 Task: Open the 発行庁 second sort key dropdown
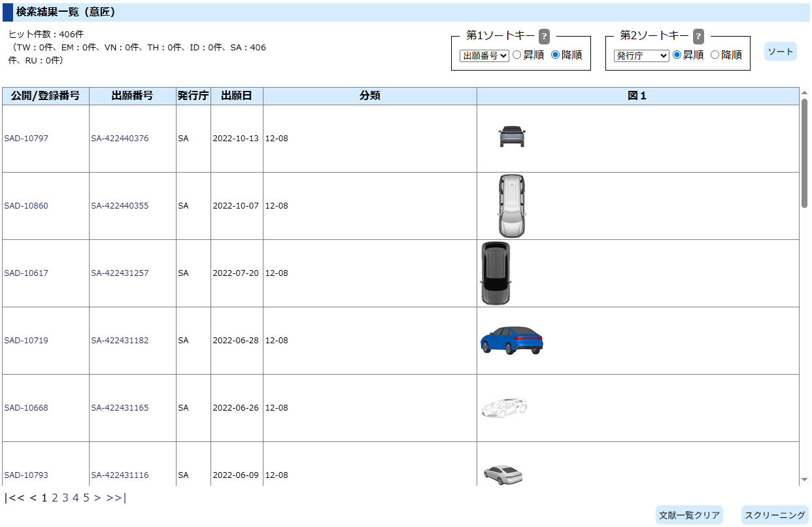pyautogui.click(x=641, y=56)
